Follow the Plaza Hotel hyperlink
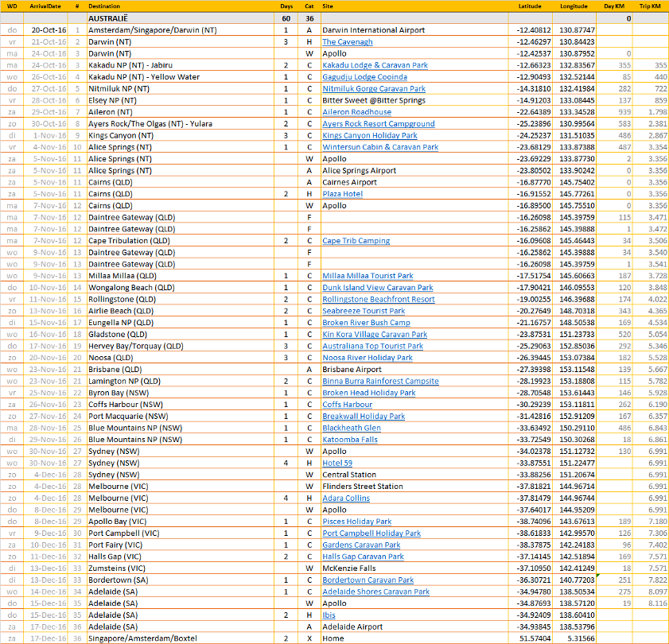 coord(342,194)
